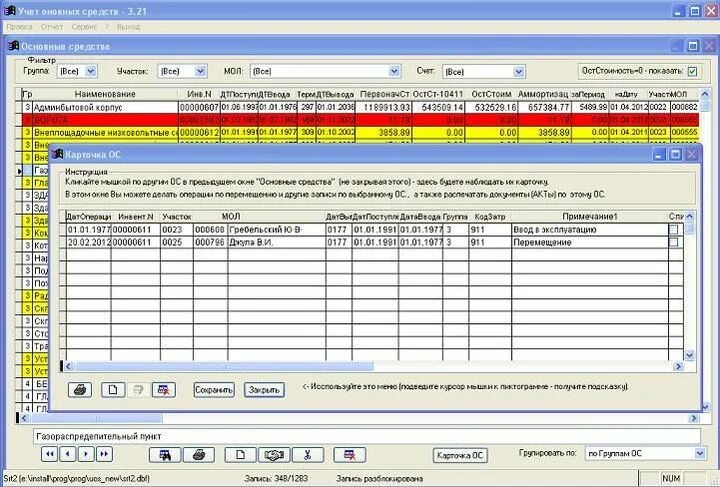Click the Карточка ОС button

coord(460,455)
